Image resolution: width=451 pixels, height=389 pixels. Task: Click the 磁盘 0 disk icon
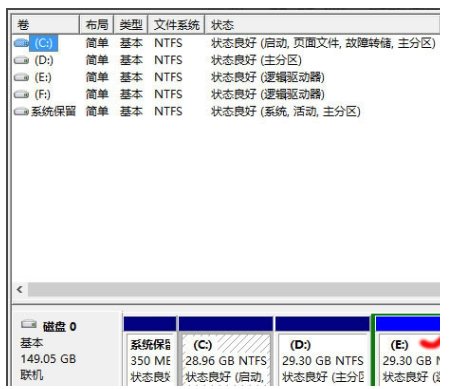click(x=29, y=324)
